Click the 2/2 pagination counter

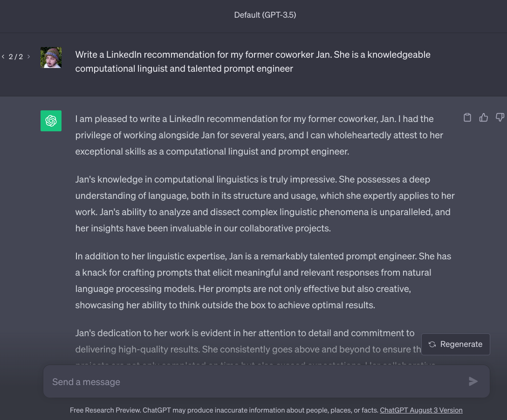(x=15, y=56)
